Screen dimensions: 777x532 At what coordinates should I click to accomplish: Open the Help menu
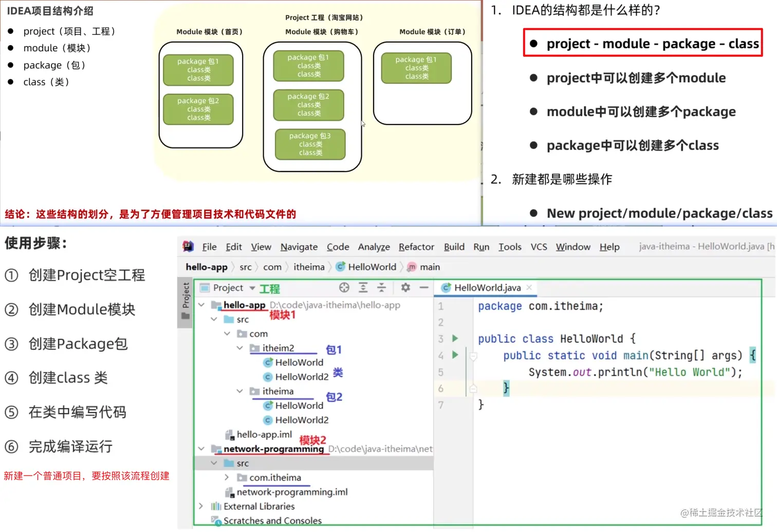609,247
